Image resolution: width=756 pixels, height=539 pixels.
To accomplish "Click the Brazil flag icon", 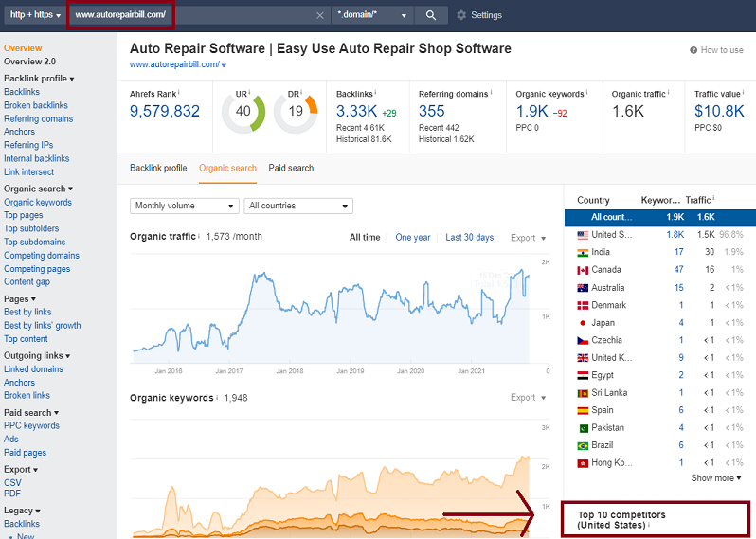I will pyautogui.click(x=583, y=445).
